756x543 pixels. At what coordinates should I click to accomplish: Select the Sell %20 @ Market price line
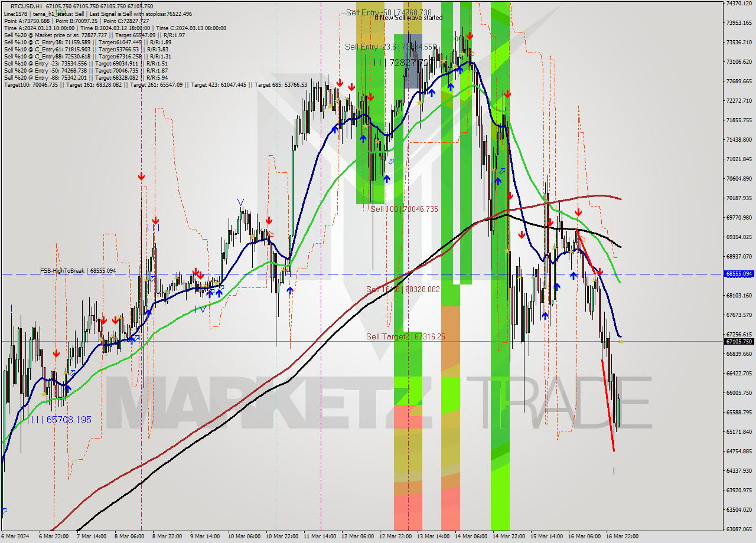(94, 35)
